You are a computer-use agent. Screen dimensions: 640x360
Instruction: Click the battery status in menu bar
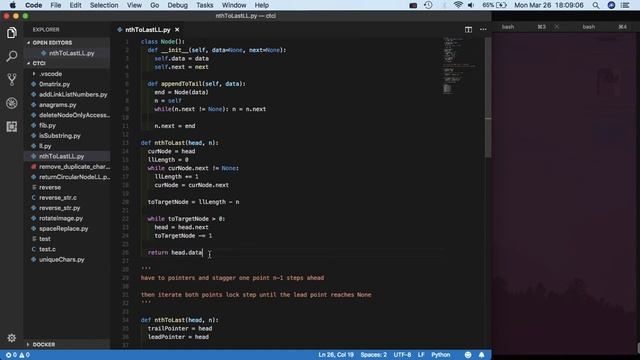(494, 5)
